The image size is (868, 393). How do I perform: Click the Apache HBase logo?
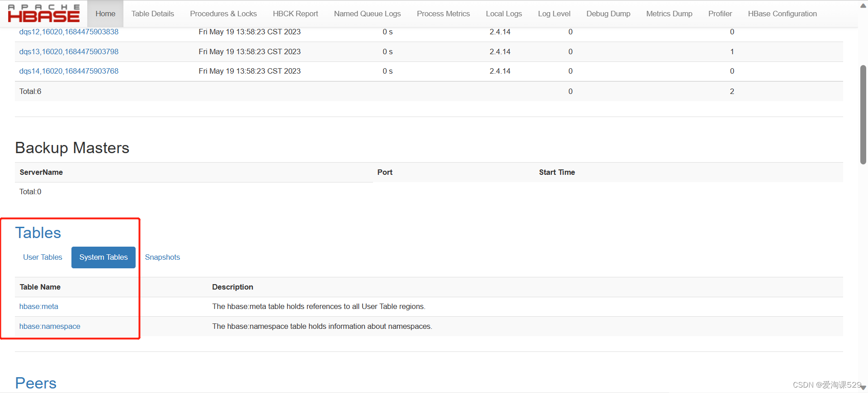[44, 14]
